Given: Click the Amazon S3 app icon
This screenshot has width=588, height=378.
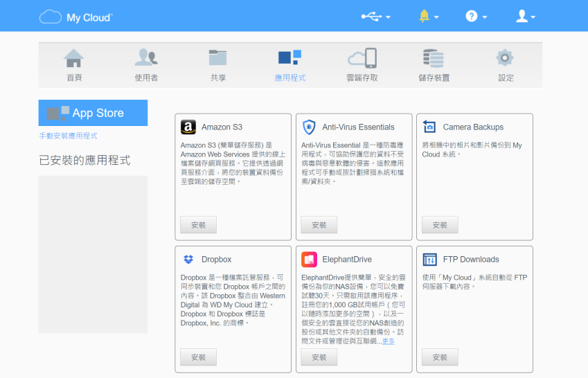Looking at the screenshot, I should 188,127.
